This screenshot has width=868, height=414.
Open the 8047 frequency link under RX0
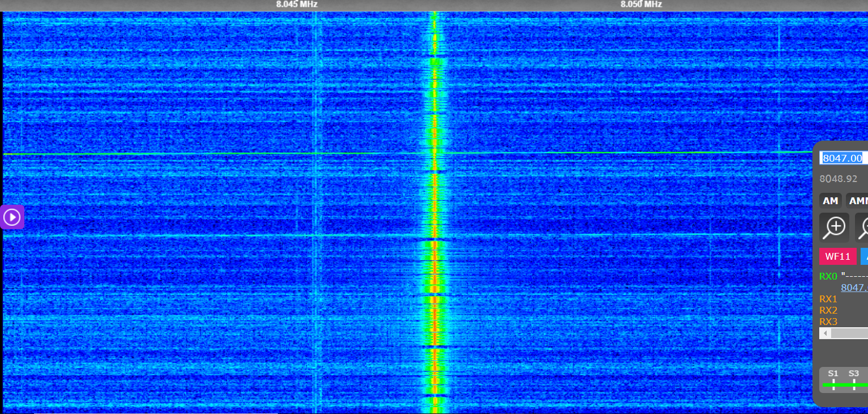coord(854,288)
